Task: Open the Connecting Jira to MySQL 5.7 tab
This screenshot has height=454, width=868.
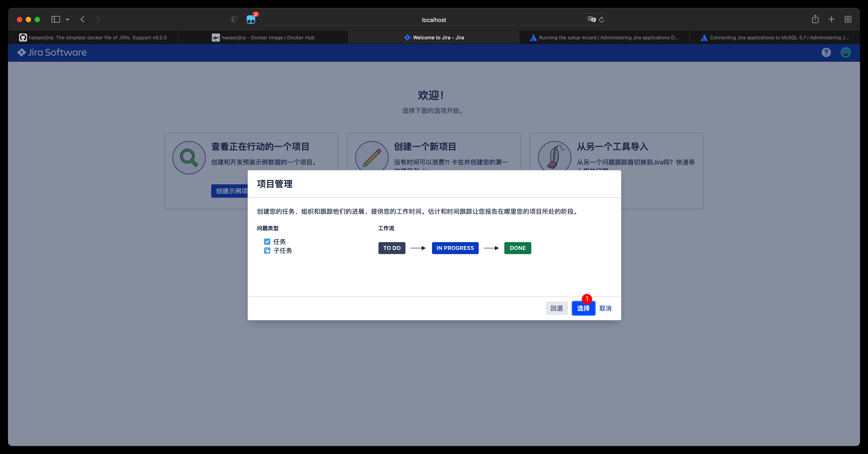Action: coord(775,38)
